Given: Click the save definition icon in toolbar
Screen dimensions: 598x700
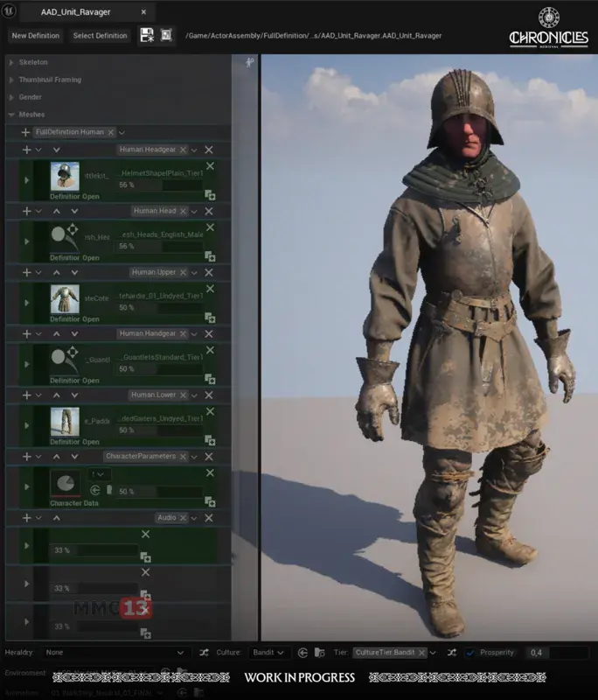Looking at the screenshot, I should pyautogui.click(x=147, y=36).
